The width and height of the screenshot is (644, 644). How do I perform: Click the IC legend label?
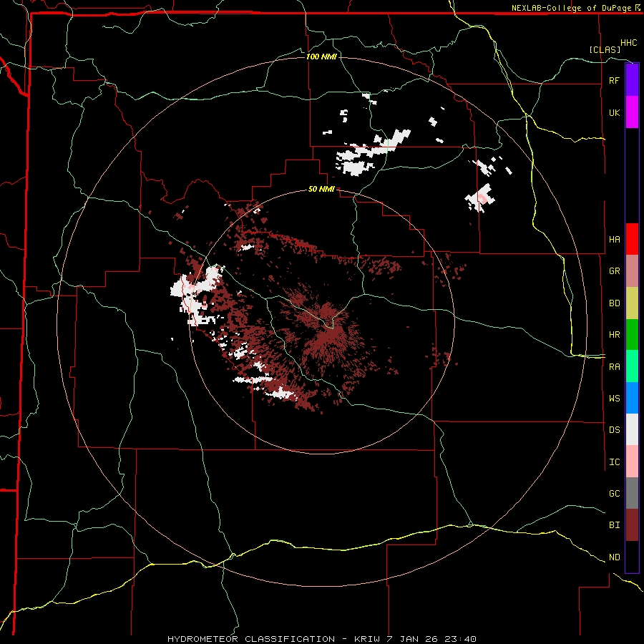click(614, 462)
